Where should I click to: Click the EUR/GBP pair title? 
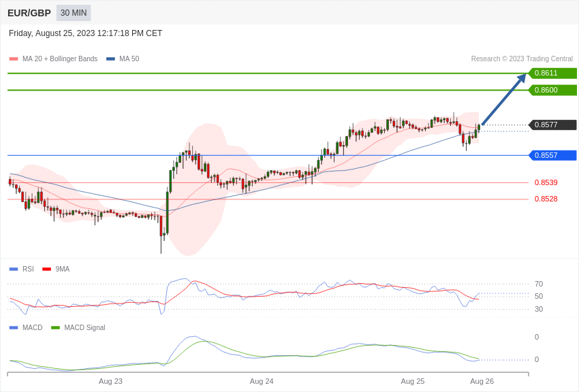29,14
